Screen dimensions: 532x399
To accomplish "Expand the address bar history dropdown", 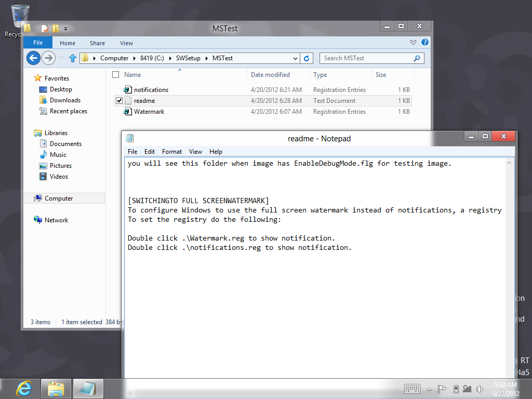I will 296,58.
